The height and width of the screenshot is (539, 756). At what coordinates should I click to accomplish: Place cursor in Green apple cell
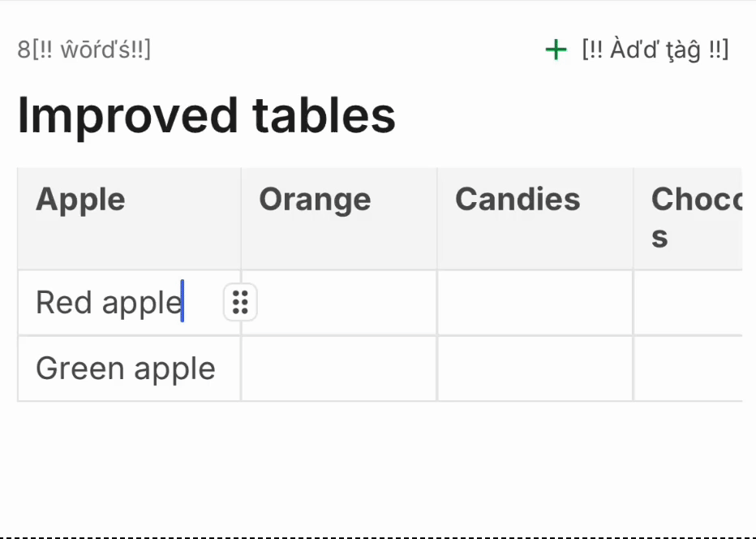pos(126,369)
